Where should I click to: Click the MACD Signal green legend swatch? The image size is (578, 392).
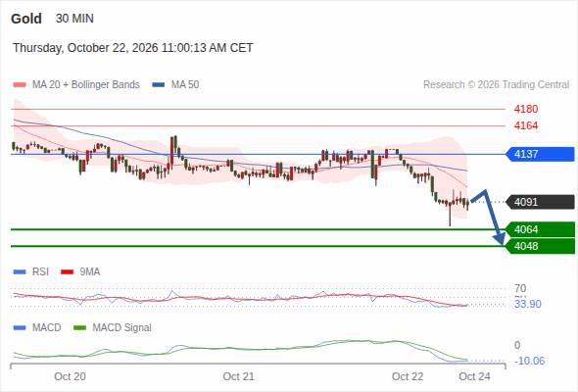(80, 328)
